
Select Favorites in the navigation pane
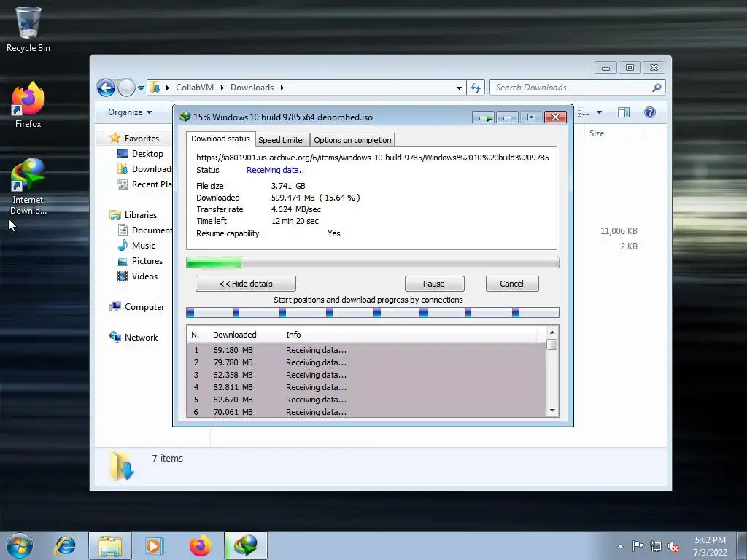pos(142,138)
